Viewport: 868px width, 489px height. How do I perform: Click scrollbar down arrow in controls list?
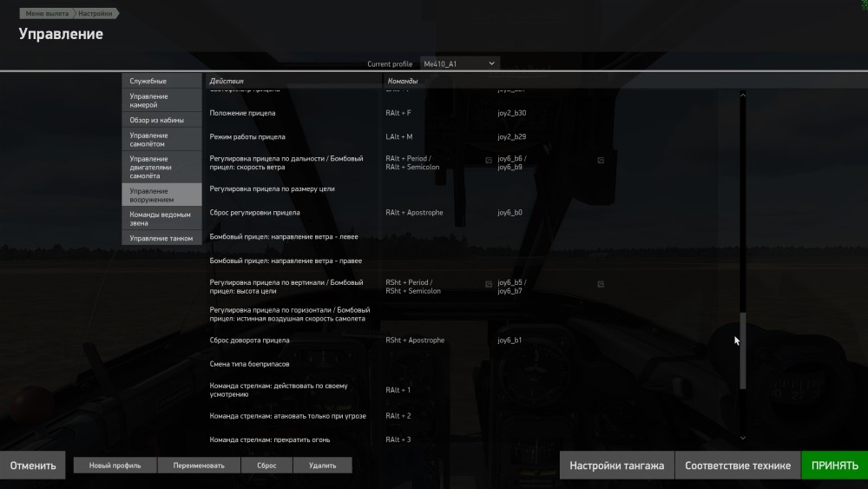(x=743, y=438)
